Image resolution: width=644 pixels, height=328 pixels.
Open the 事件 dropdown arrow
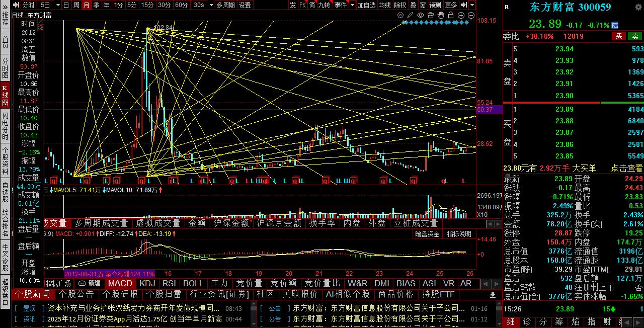tap(353, 5)
